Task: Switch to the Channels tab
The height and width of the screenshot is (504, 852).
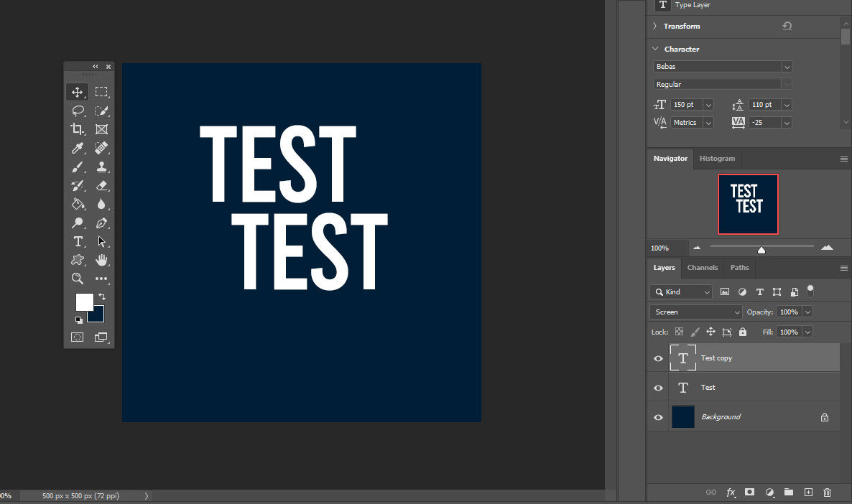Action: click(702, 268)
